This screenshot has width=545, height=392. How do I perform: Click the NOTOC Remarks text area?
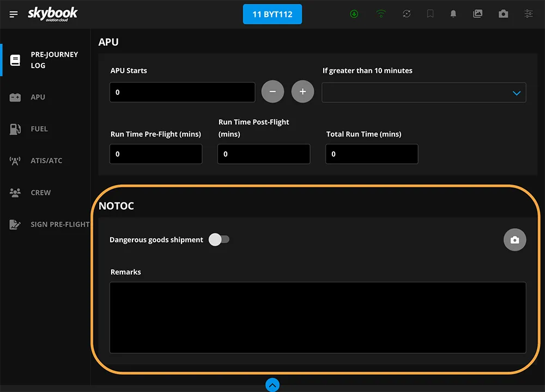click(x=317, y=317)
